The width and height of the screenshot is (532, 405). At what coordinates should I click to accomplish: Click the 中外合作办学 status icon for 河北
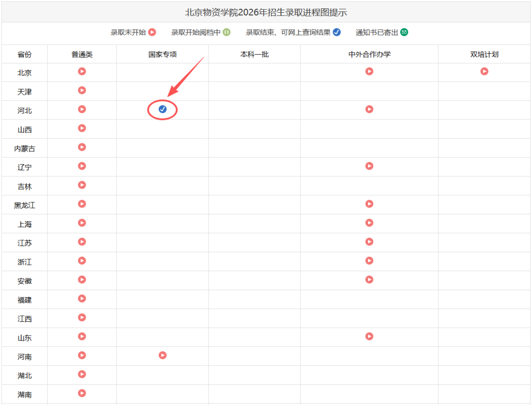369,109
